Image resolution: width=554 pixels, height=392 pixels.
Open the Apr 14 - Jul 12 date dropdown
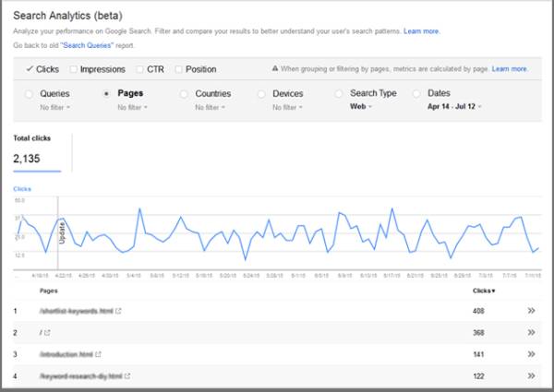(453, 107)
